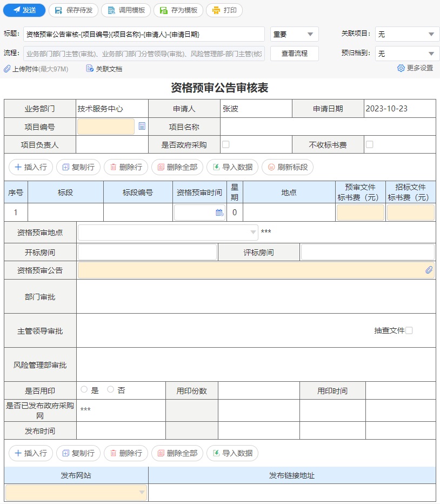Click row number 1 in 标段 table

click(16, 213)
